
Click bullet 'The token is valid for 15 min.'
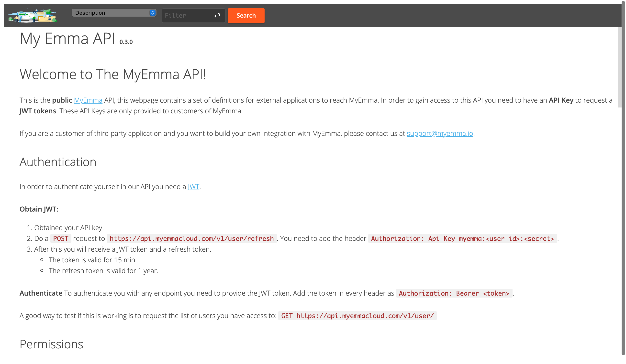93,260
